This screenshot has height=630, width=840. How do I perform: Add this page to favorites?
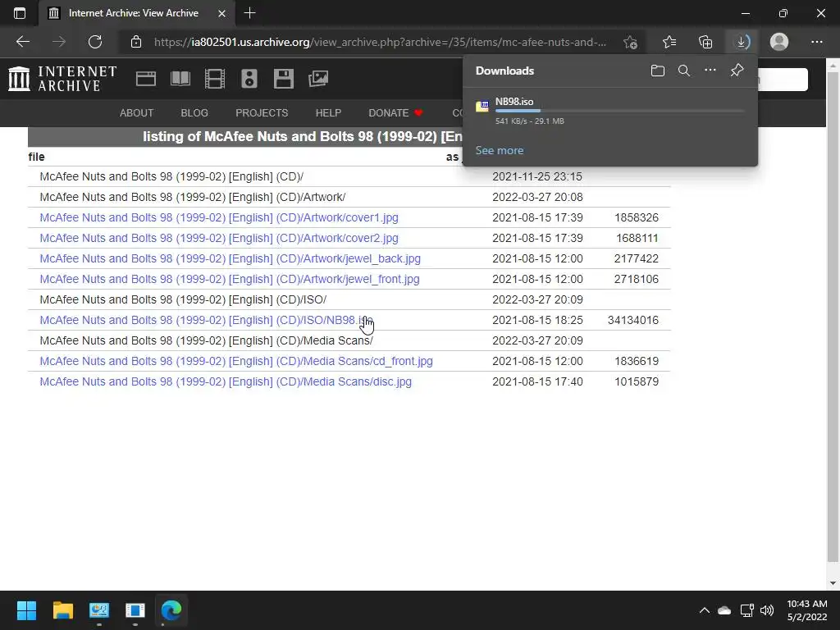coord(631,42)
